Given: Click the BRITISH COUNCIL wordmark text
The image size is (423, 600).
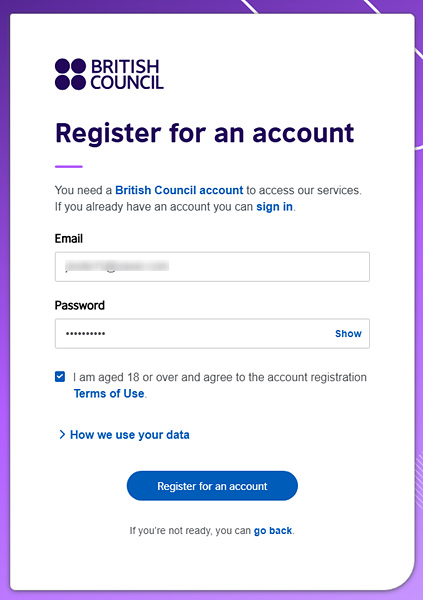Looking at the screenshot, I should [x=127, y=74].
